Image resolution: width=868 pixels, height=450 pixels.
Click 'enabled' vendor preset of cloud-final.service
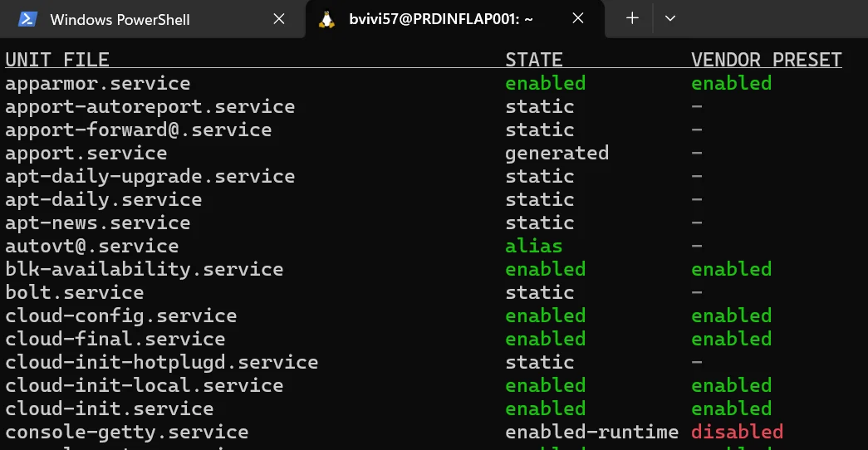pos(731,340)
